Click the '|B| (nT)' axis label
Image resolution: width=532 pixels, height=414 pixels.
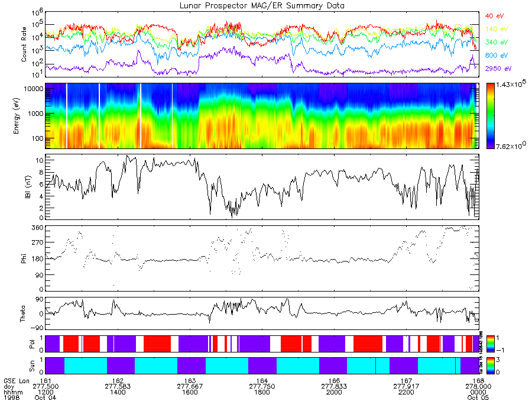click(x=28, y=187)
